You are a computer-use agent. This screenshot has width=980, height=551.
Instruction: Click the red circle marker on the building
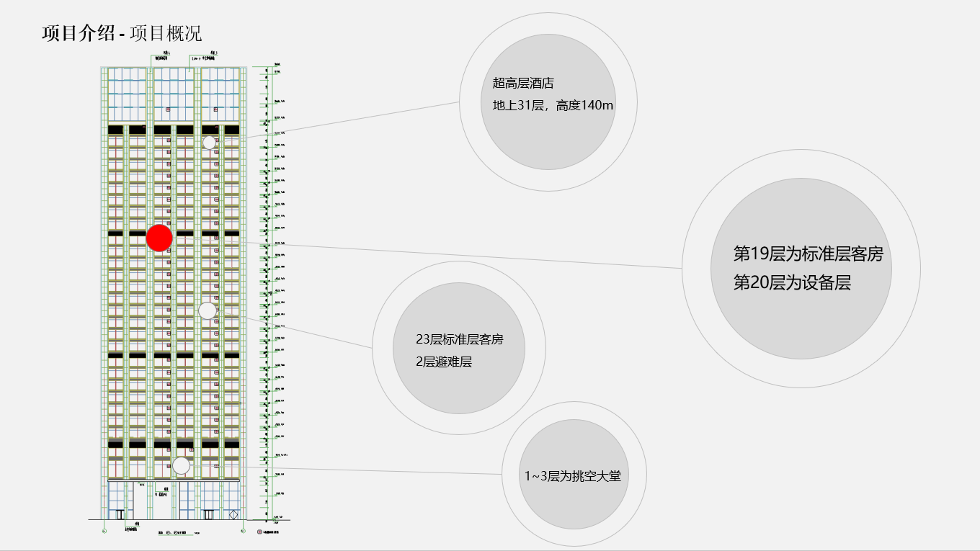159,238
